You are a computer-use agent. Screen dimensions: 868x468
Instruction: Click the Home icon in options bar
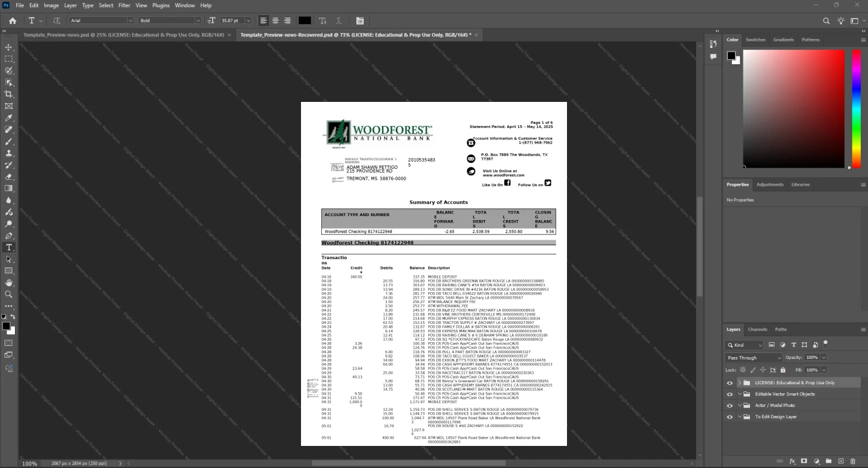(12, 21)
